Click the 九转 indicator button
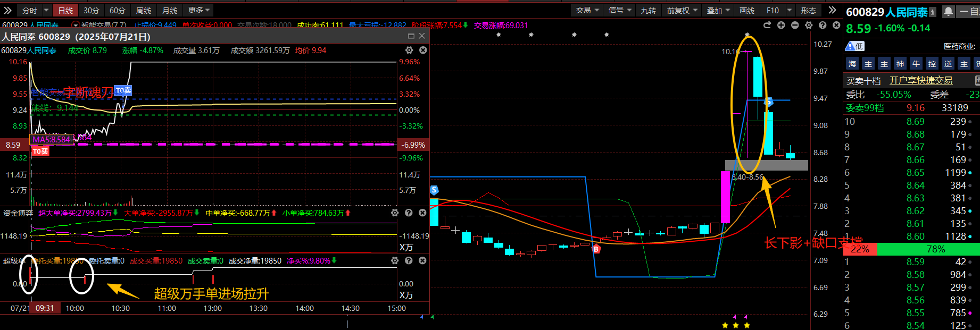This screenshot has width=980, height=330. coord(649,11)
